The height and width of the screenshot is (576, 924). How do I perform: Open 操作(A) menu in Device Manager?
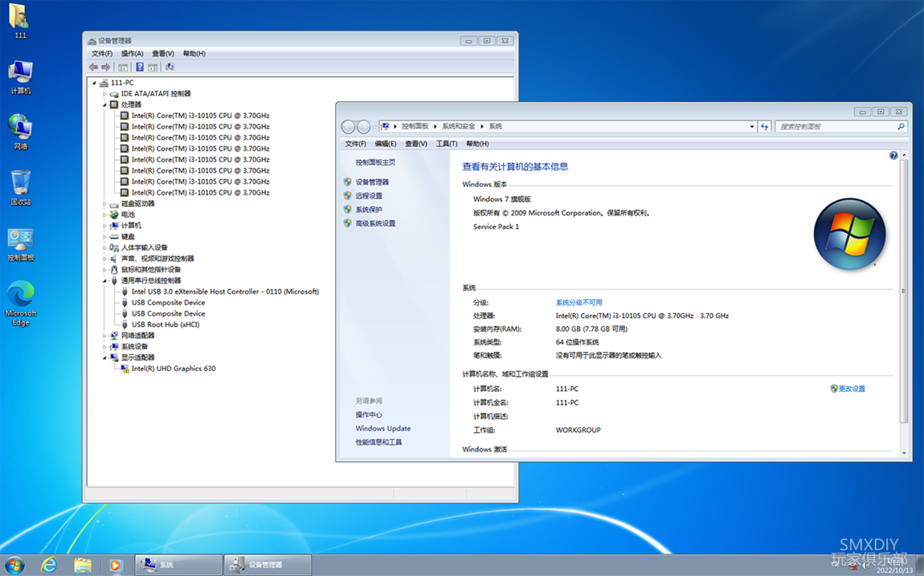coord(132,54)
